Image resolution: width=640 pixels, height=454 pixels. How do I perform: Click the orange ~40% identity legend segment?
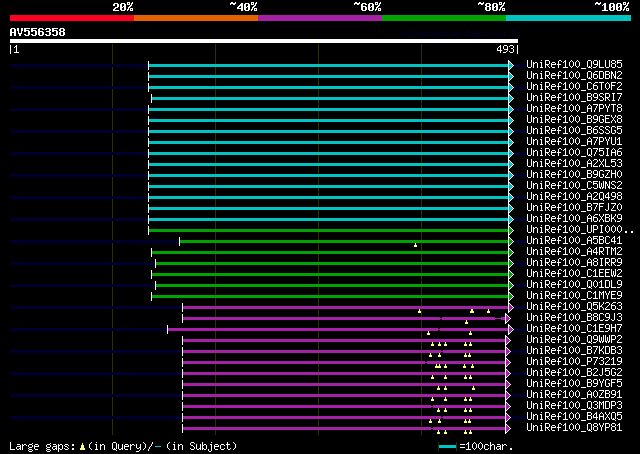[196, 18]
